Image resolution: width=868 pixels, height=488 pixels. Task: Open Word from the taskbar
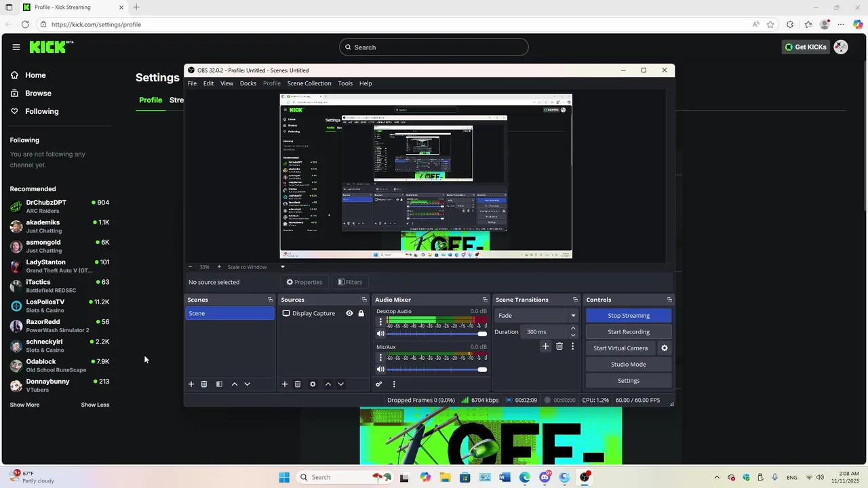(505, 477)
